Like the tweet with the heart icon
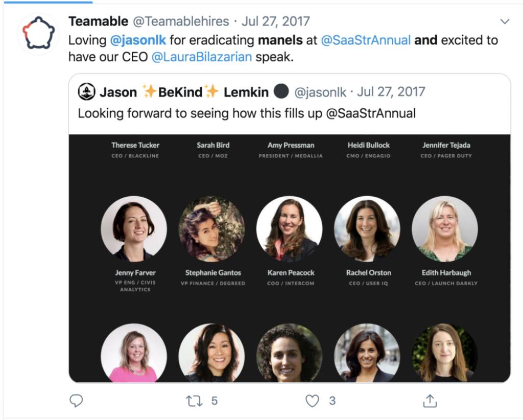Image resolution: width=523 pixels, height=420 pixels. (x=312, y=401)
